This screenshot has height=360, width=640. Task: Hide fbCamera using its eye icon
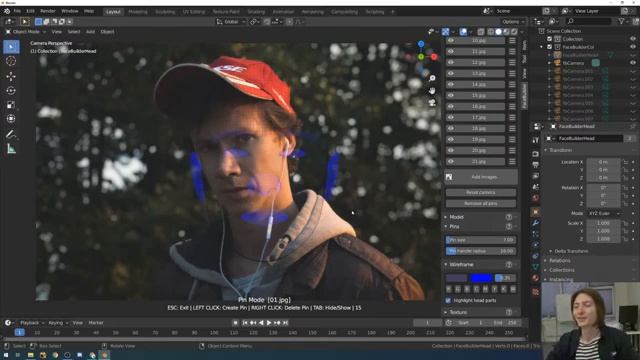pyautogui.click(x=633, y=63)
